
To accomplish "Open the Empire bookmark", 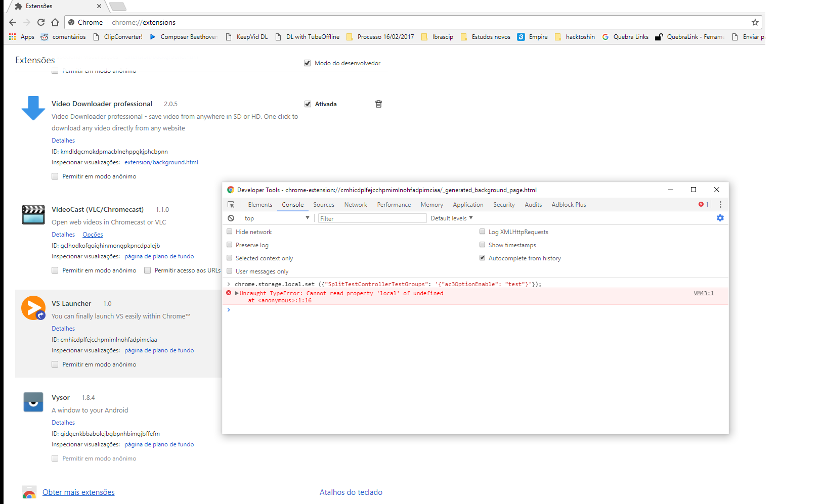I will (533, 37).
